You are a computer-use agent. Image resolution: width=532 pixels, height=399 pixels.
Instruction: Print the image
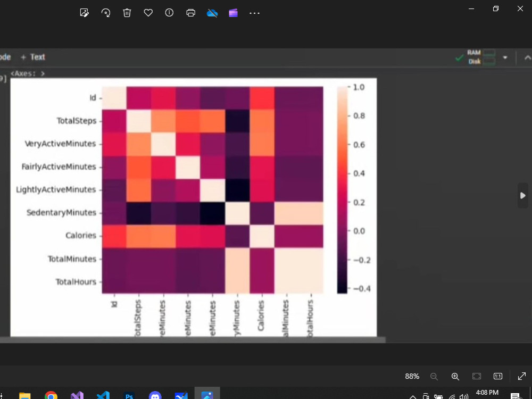pyautogui.click(x=190, y=13)
